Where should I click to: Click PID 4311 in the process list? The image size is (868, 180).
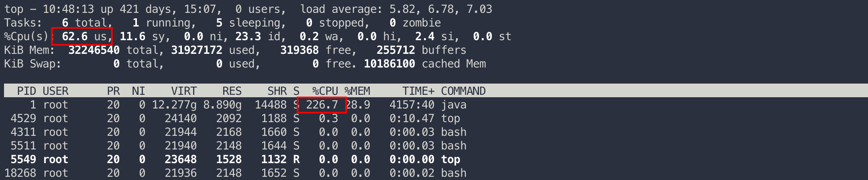pos(23,132)
